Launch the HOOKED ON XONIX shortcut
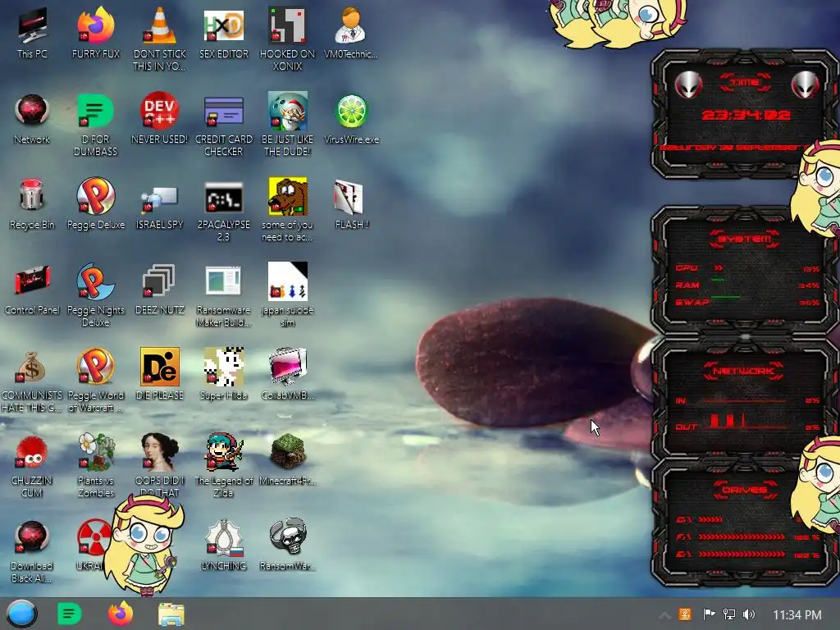The height and width of the screenshot is (630, 840). coord(288,39)
